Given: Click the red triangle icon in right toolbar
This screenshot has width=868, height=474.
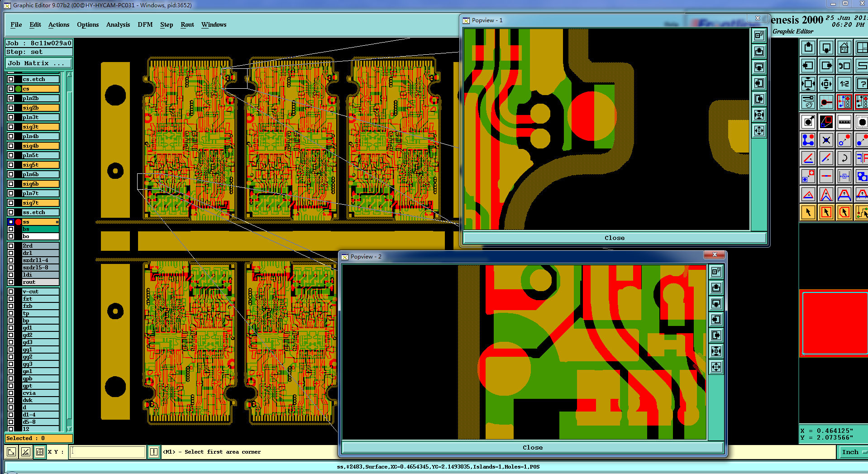Looking at the screenshot, I should pos(808,194).
